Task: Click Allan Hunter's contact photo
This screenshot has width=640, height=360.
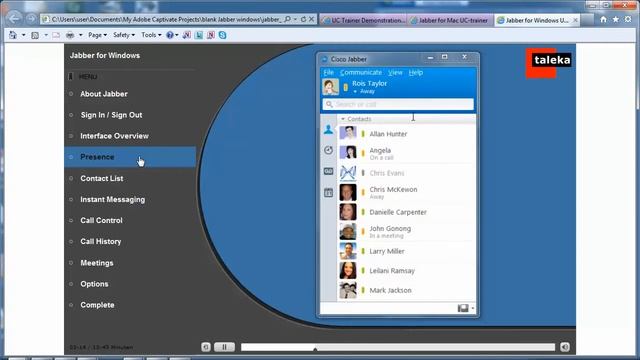Action: click(x=348, y=133)
